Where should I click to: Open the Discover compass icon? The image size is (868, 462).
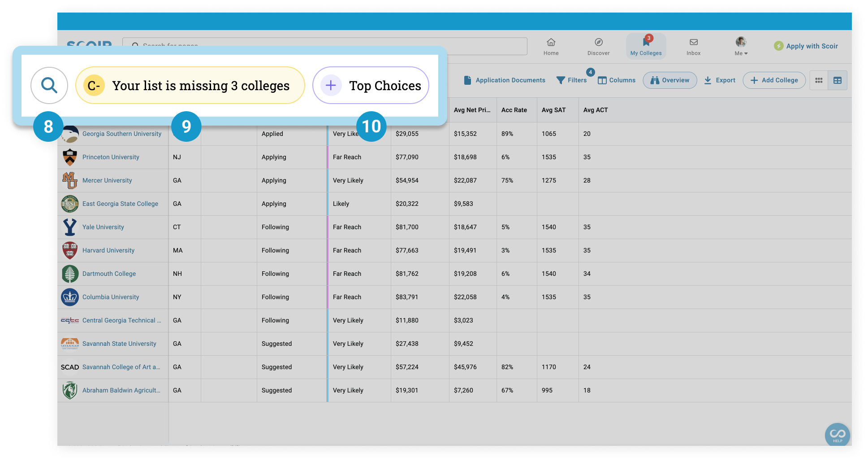(598, 47)
